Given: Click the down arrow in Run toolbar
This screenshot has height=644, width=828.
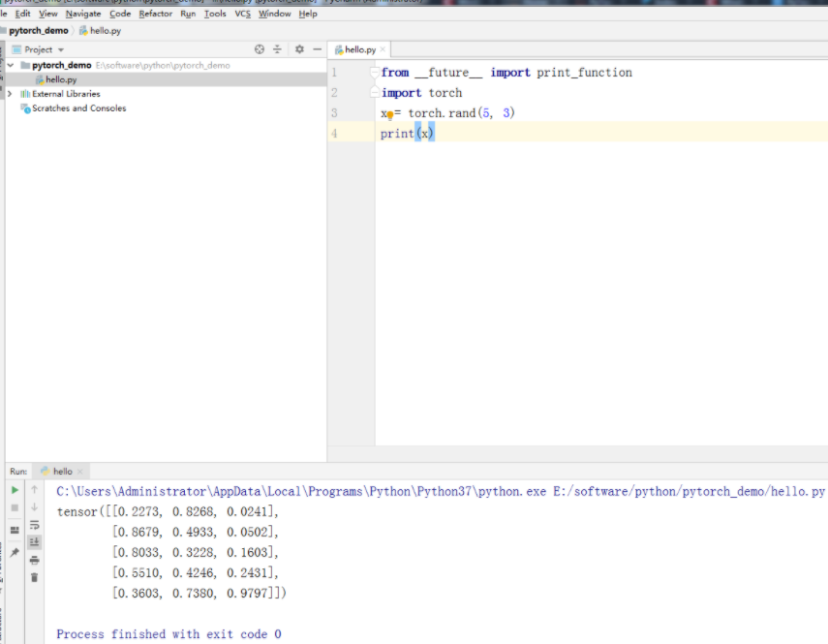Looking at the screenshot, I should (34, 507).
